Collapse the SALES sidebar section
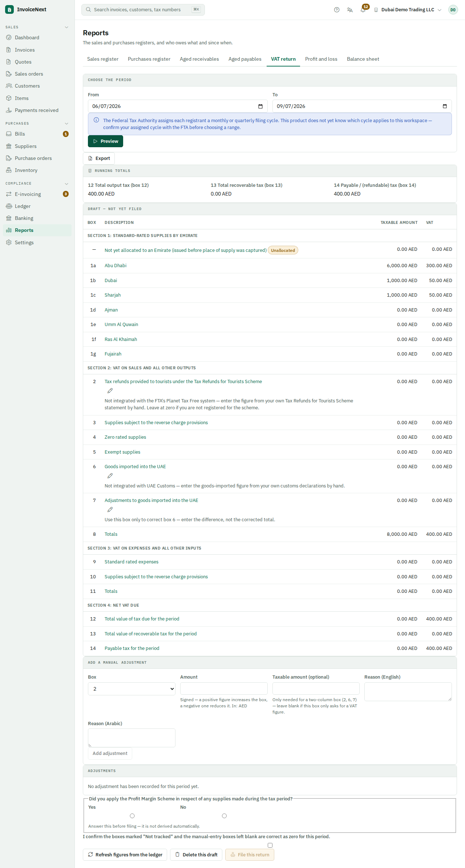This screenshot has width=465, height=868. [66, 27]
